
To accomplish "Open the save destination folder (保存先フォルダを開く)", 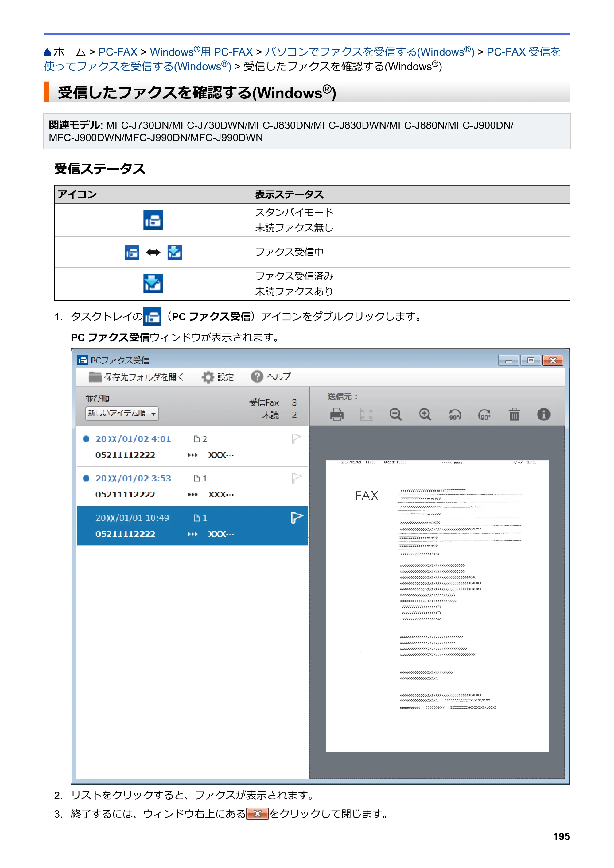I will (136, 377).
